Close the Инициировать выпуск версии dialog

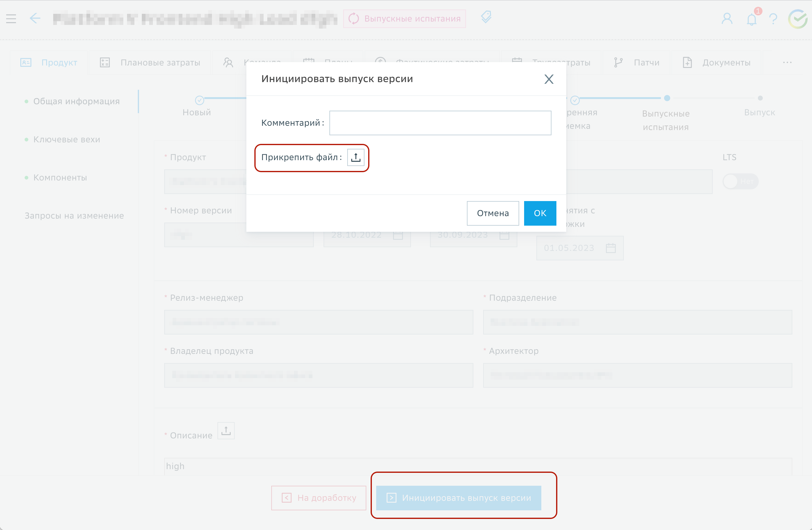[549, 79]
